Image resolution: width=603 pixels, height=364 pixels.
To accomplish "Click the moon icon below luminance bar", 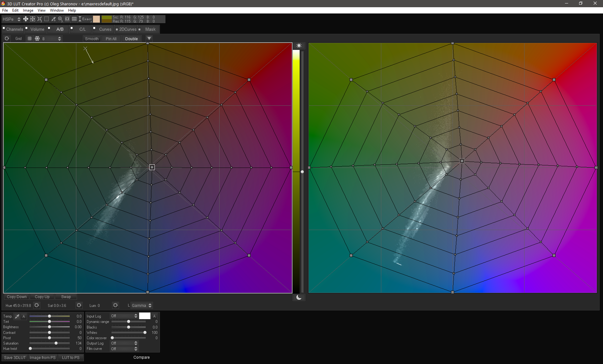I will pyautogui.click(x=299, y=297).
